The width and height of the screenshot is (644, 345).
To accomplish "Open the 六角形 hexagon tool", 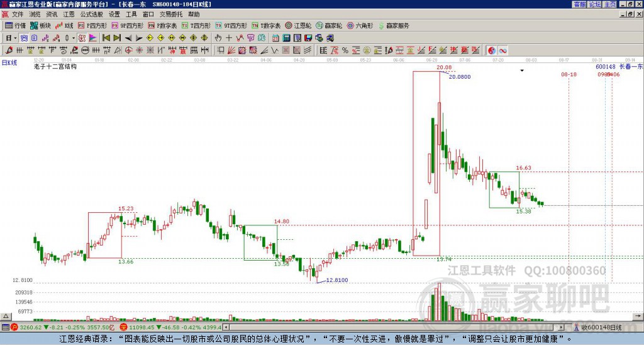I will pyautogui.click(x=360, y=25).
